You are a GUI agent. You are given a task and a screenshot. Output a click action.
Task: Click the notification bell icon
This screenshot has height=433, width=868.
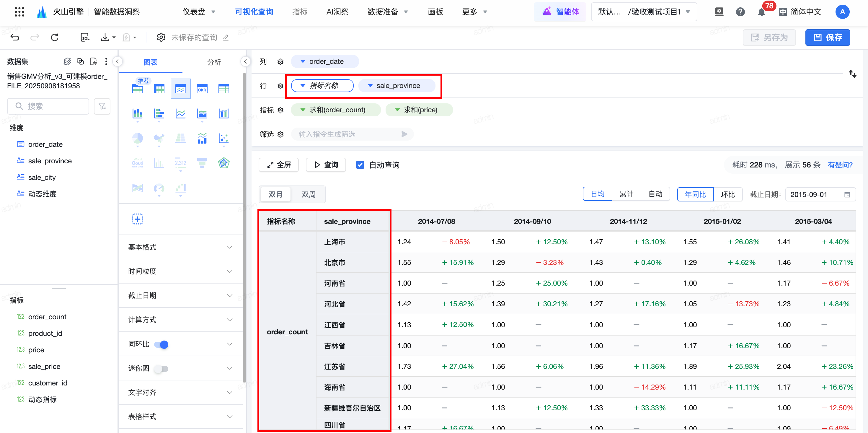pyautogui.click(x=761, y=12)
